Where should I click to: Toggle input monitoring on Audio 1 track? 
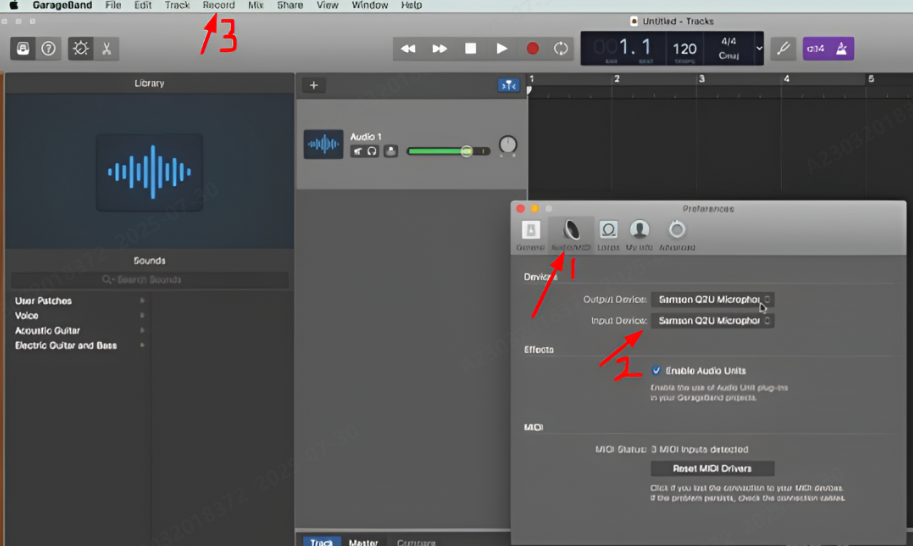click(391, 151)
